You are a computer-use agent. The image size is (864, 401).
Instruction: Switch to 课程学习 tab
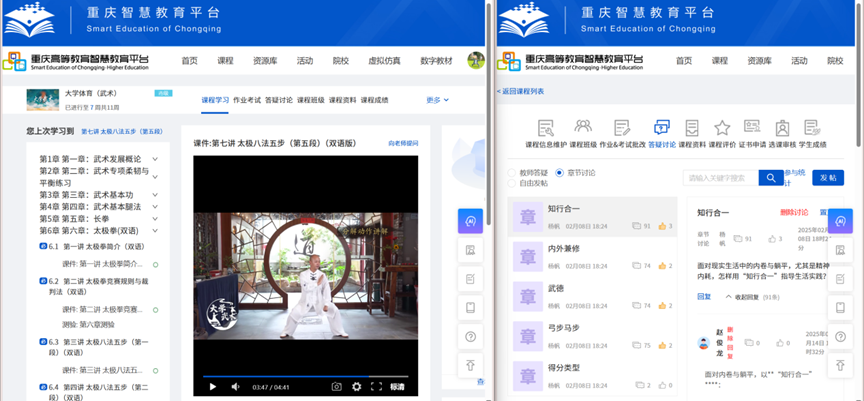[x=215, y=100]
